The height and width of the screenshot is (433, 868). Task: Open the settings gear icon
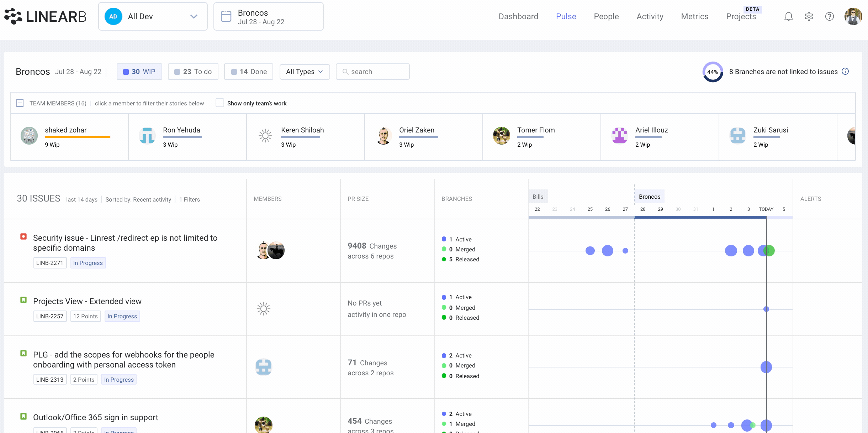(x=809, y=16)
